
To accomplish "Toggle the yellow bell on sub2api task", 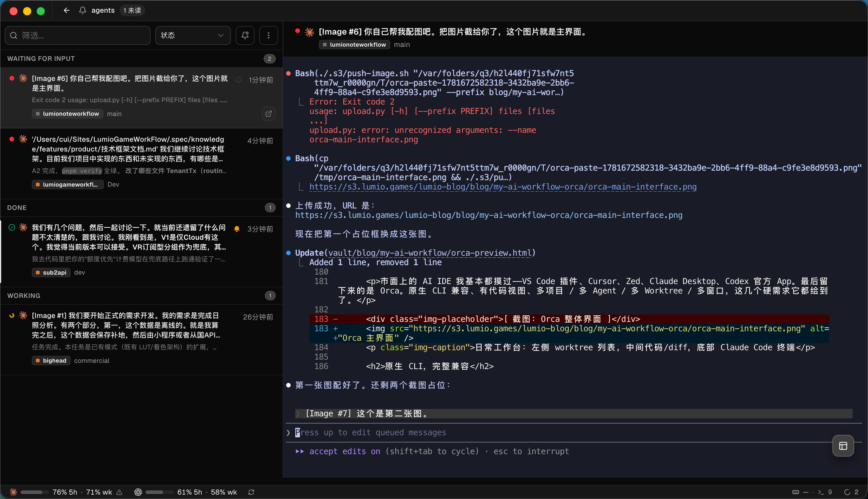I will [x=237, y=229].
